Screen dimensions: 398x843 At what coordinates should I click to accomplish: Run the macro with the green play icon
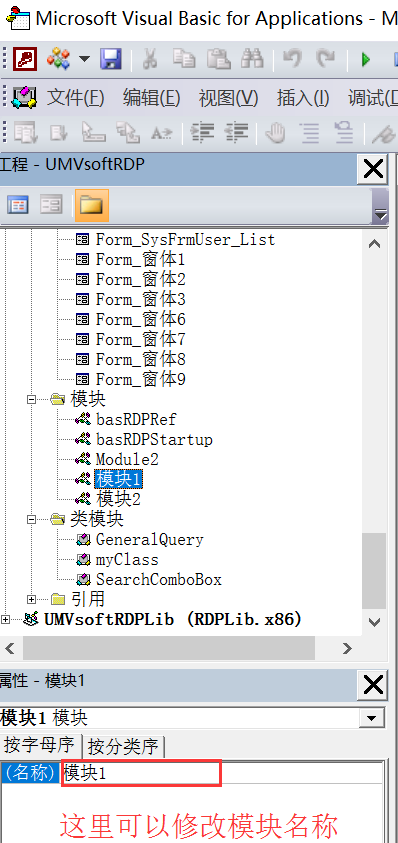[366, 59]
